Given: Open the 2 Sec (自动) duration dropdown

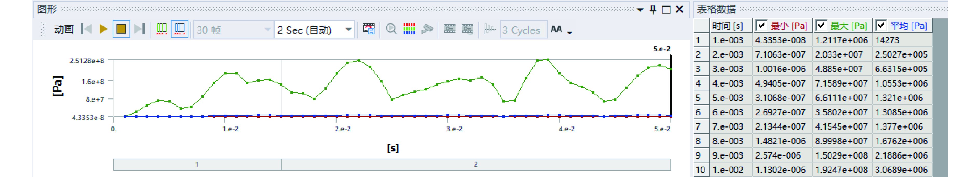Looking at the screenshot, I should pyautogui.click(x=348, y=30).
